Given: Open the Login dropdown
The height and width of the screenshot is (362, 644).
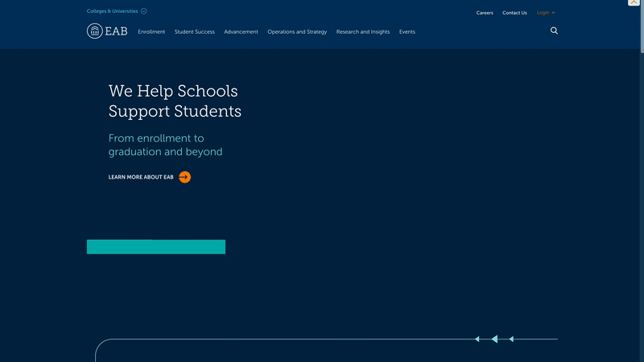Looking at the screenshot, I should [546, 13].
